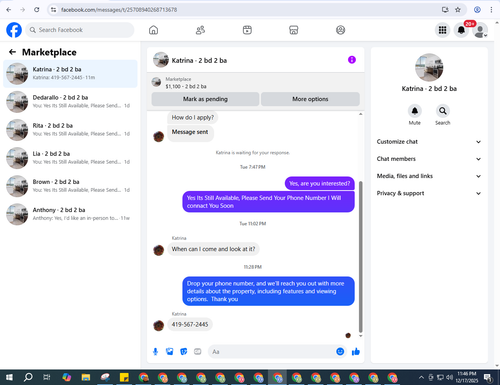This screenshot has height=385, width=500.
Task: Open conversation information purple icon
Action: 352,60
